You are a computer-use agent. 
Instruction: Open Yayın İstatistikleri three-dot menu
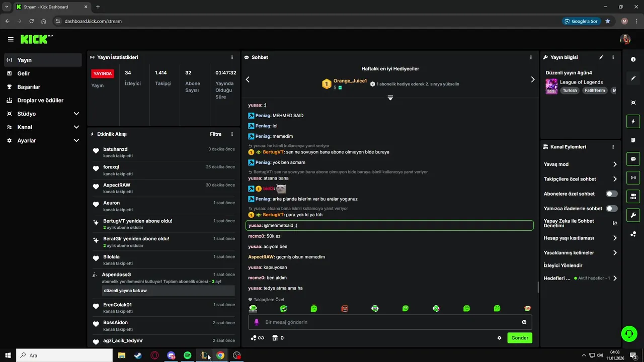232,57
